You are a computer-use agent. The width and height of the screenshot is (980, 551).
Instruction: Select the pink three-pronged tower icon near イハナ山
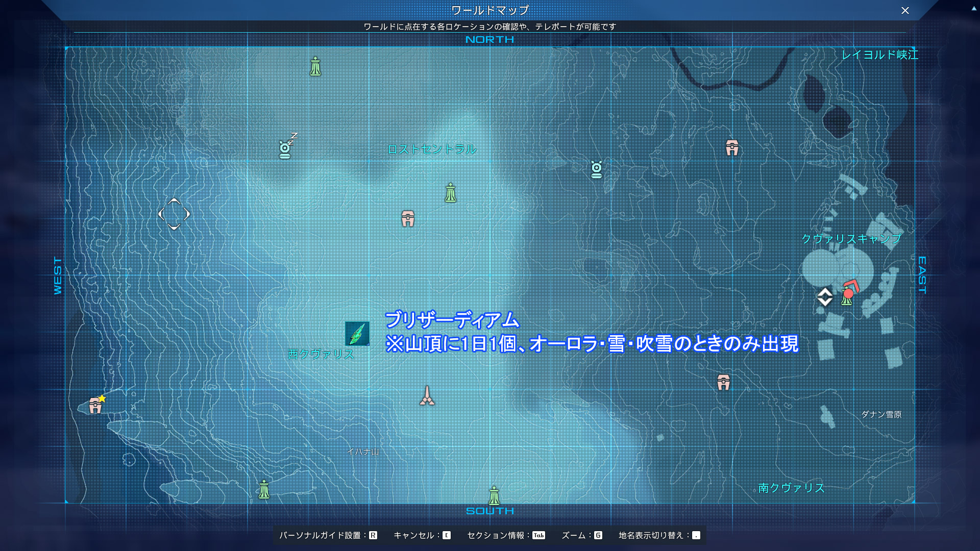point(427,396)
